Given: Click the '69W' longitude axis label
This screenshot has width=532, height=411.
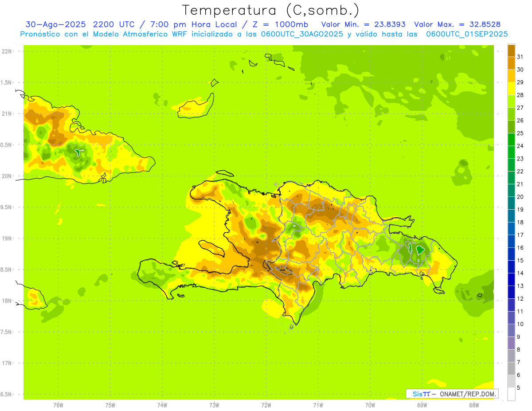Looking at the screenshot, I should pos(422,405).
